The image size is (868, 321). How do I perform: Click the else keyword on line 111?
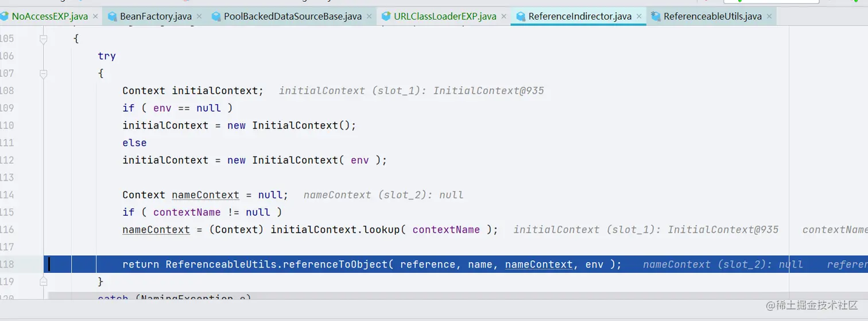pyautogui.click(x=134, y=143)
